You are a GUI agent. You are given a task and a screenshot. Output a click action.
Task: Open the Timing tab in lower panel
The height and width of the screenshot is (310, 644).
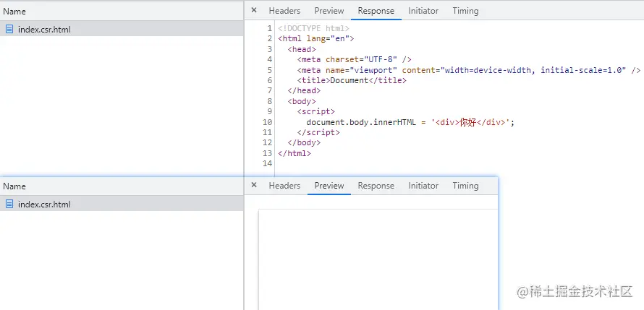point(465,185)
